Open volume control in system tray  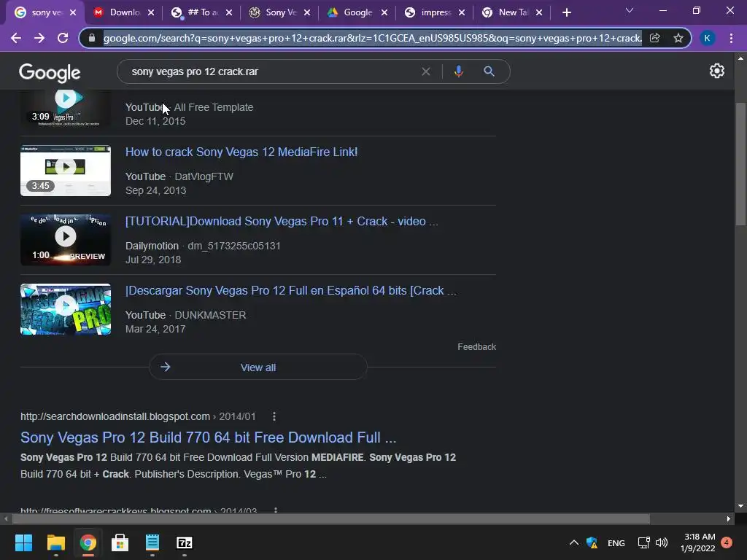[x=661, y=542]
